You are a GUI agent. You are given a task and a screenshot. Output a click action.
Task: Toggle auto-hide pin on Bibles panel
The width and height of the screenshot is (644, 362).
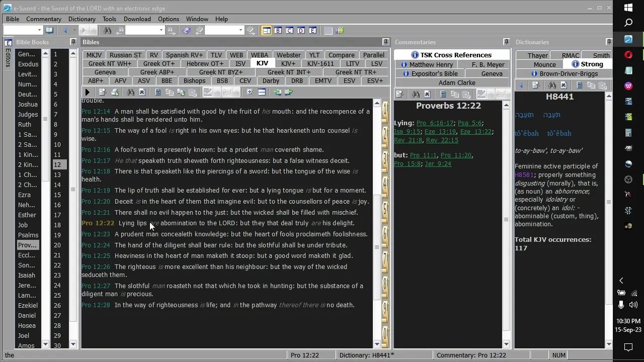386,42
